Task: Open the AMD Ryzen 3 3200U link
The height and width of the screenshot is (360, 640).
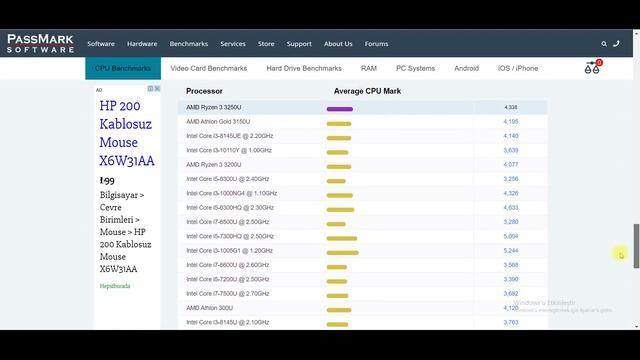Action: [x=213, y=164]
